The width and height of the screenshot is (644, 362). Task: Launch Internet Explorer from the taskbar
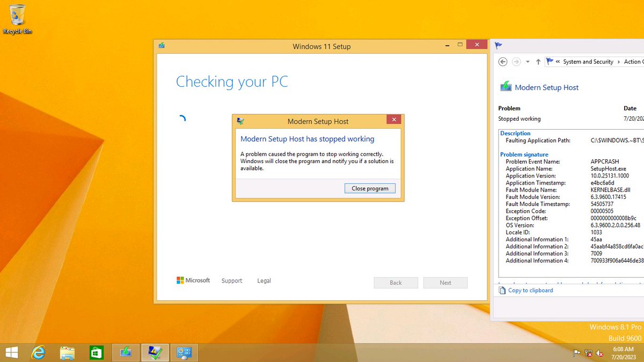click(39, 352)
